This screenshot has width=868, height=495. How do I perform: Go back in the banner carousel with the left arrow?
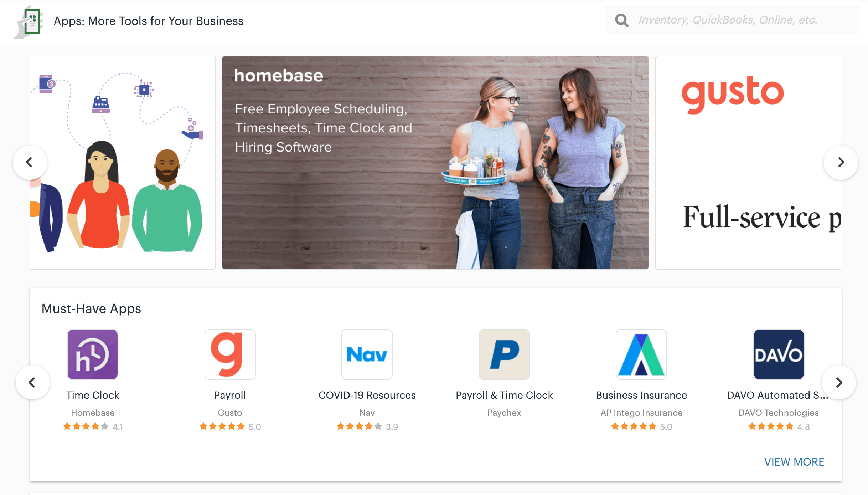click(x=30, y=162)
